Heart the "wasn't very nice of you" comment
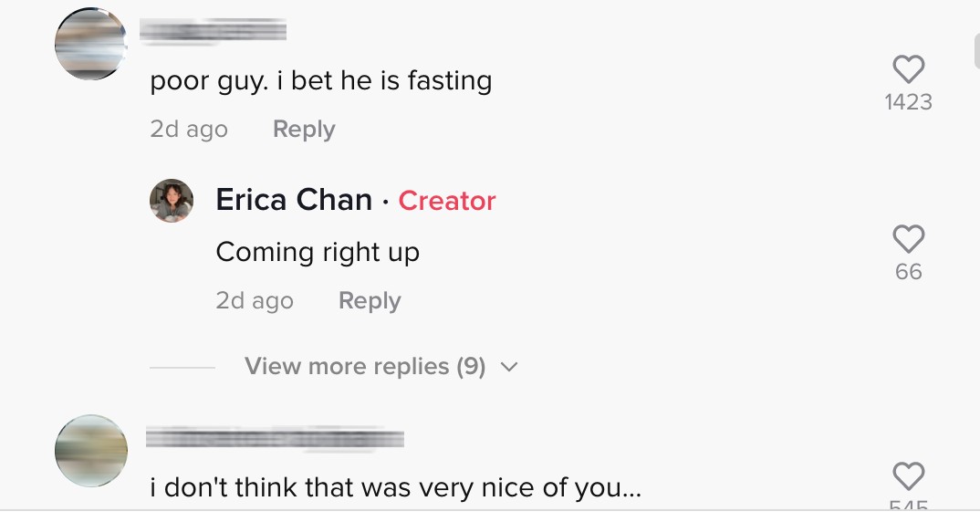The image size is (980, 522). 908,476
